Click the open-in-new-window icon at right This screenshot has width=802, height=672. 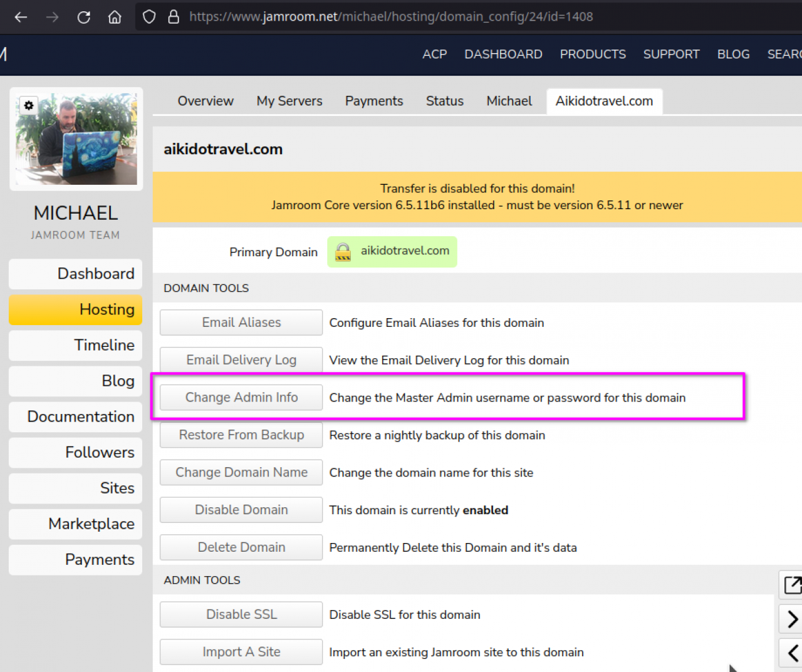coord(792,585)
